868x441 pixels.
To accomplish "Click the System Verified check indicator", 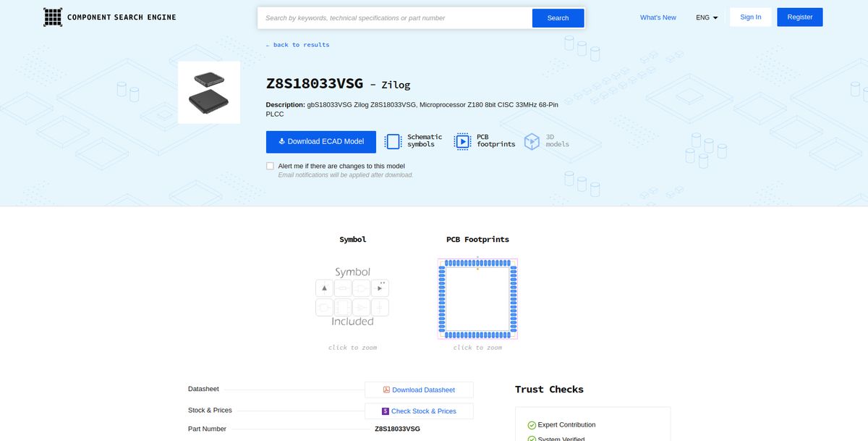I will coord(532,439).
